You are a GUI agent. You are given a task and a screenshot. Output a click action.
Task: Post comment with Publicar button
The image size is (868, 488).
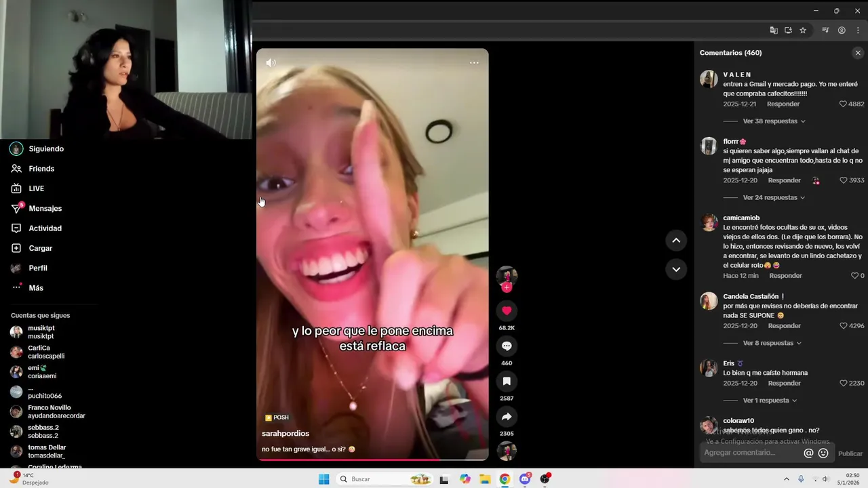click(x=850, y=453)
